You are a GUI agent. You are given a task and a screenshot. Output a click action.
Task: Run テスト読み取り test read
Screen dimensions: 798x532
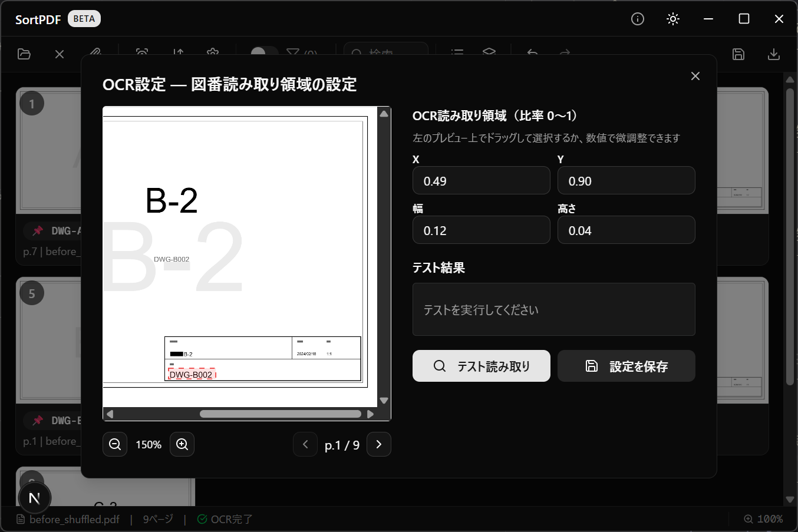(481, 366)
